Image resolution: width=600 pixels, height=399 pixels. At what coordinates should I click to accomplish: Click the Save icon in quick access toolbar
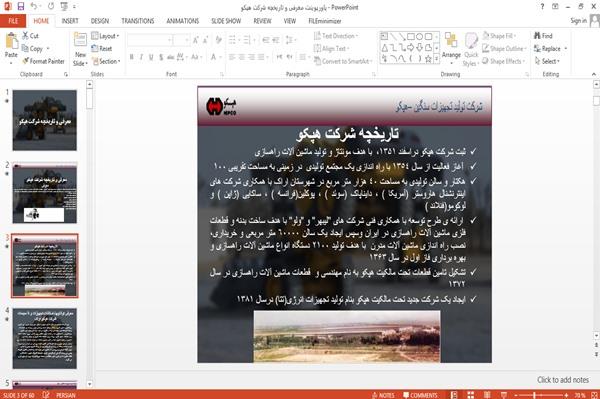pos(21,6)
